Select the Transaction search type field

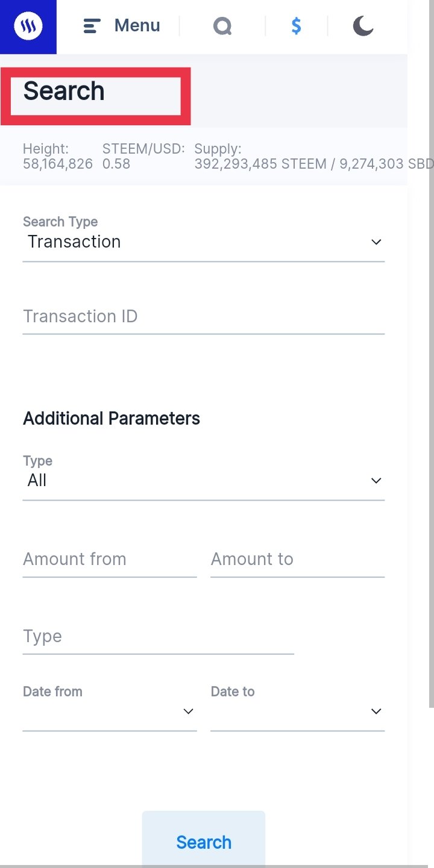pos(203,242)
